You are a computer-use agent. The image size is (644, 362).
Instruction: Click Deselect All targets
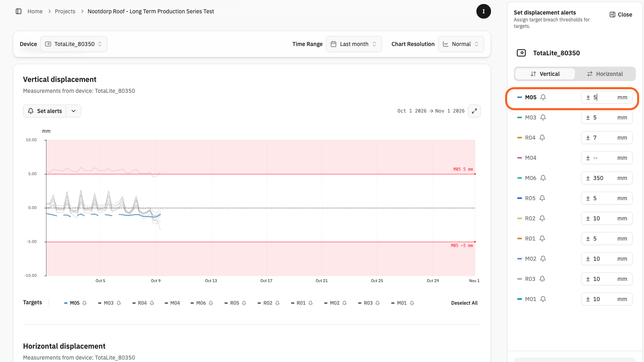(x=464, y=303)
